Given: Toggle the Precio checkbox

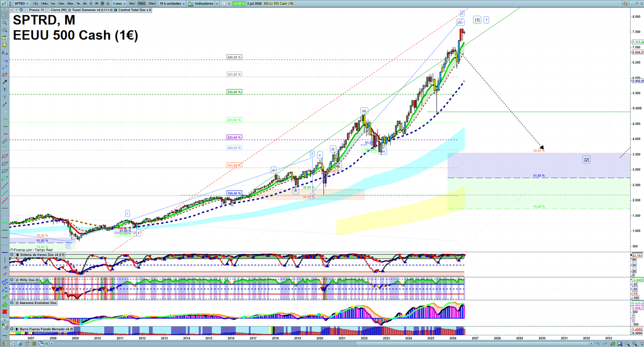Looking at the screenshot, I should [x=26, y=10].
